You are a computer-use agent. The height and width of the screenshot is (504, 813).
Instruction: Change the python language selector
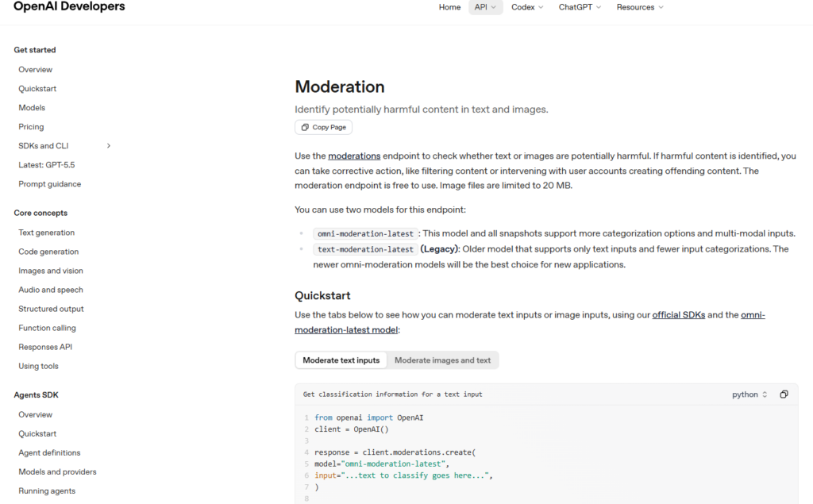point(749,394)
